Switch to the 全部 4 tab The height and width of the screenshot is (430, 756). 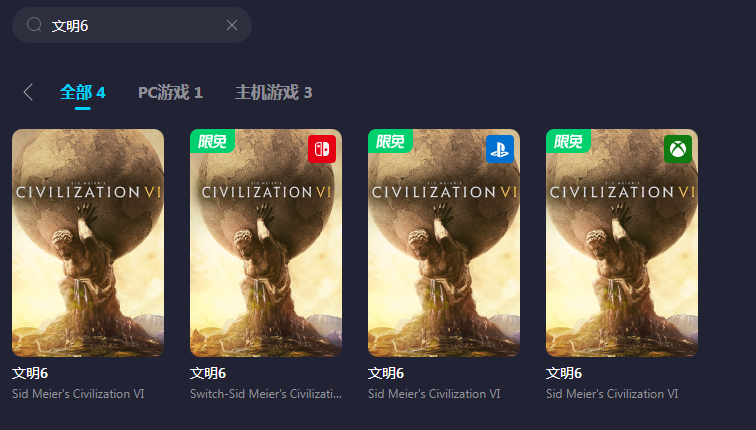tap(82, 92)
